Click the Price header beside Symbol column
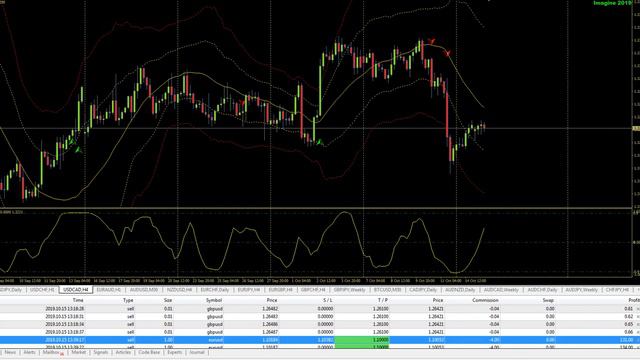The height and width of the screenshot is (360, 640). tap(272, 300)
